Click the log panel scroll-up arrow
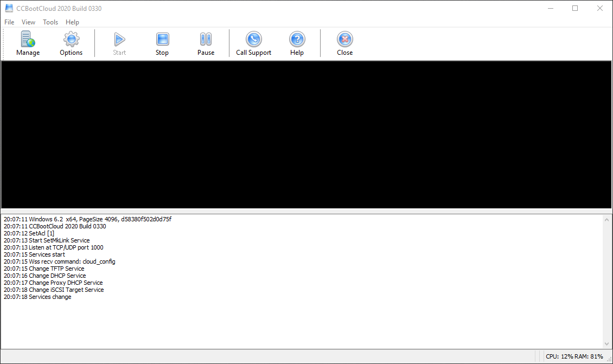Viewport: 613px width, 364px height. pyautogui.click(x=606, y=219)
